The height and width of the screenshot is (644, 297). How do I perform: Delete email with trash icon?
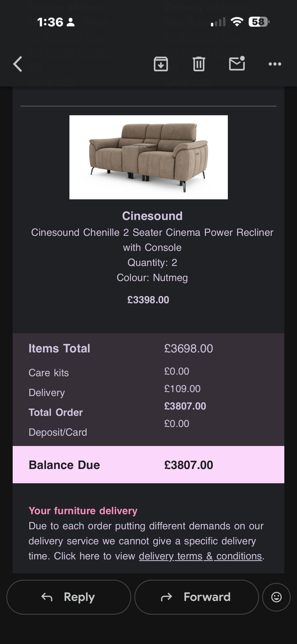pyautogui.click(x=199, y=64)
